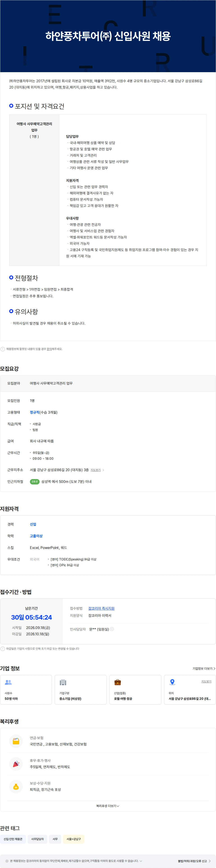The width and height of the screenshot is (216, 868).
Task: Click the 호텔·여행·항공 industry card
Action: [135, 689]
